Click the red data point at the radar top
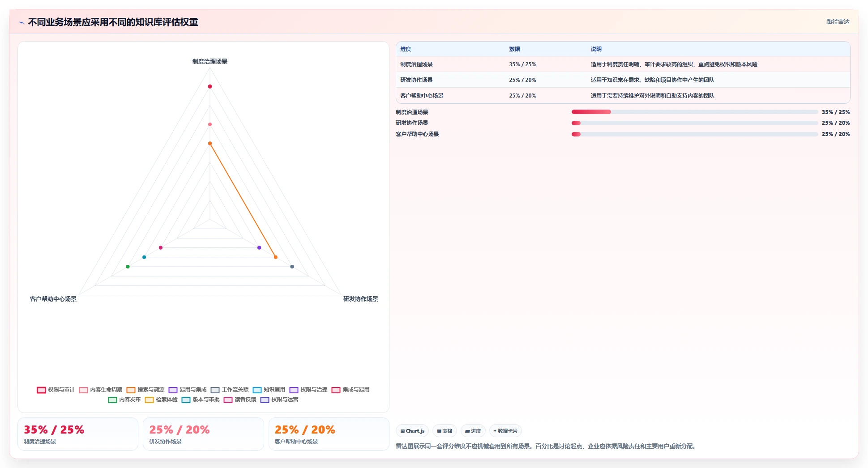 (210, 86)
